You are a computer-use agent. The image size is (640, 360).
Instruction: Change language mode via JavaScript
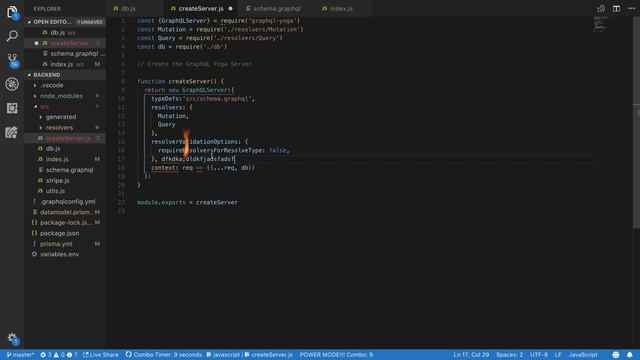(583, 355)
